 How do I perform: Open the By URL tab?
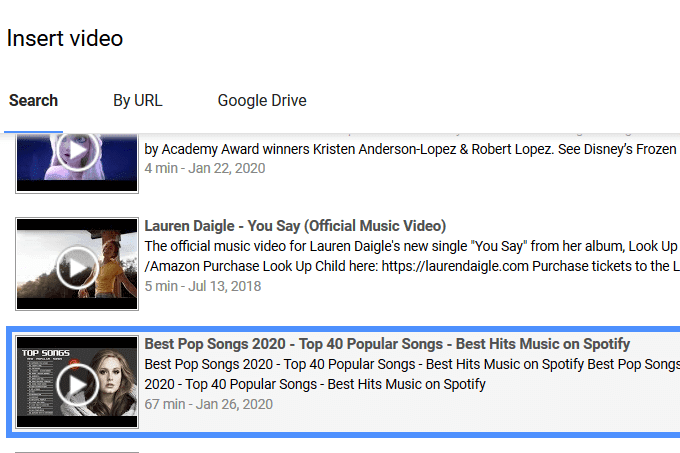pos(137,101)
